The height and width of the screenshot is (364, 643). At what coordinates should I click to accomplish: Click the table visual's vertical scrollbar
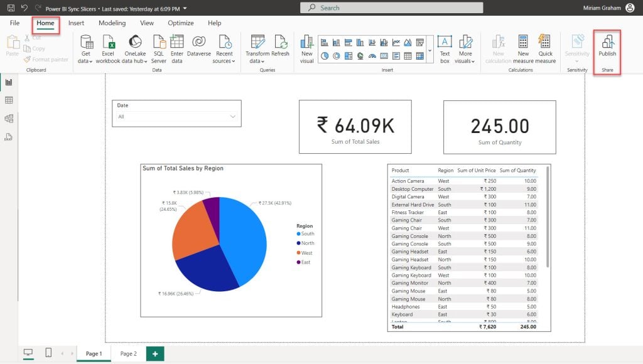click(548, 217)
